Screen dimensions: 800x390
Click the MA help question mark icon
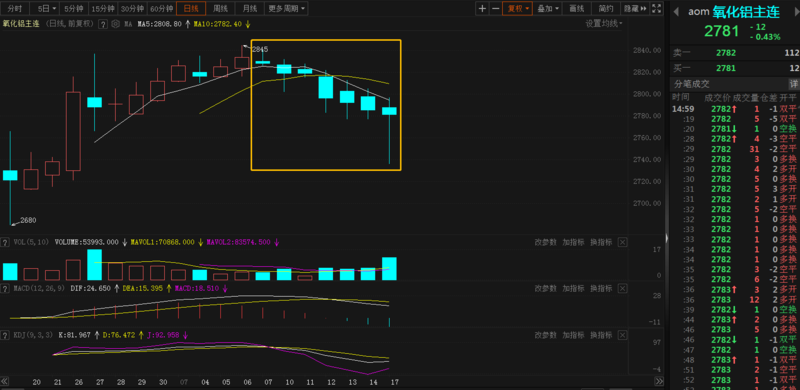[103, 23]
